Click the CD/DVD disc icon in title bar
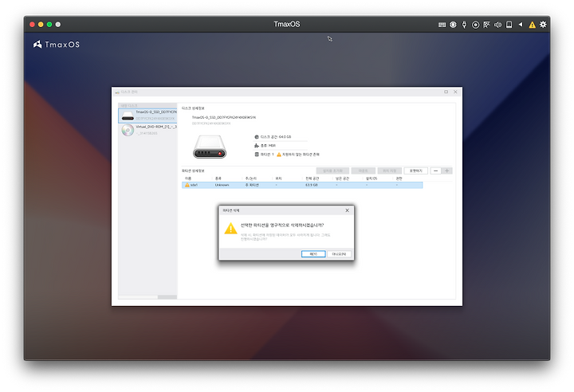 (x=475, y=25)
